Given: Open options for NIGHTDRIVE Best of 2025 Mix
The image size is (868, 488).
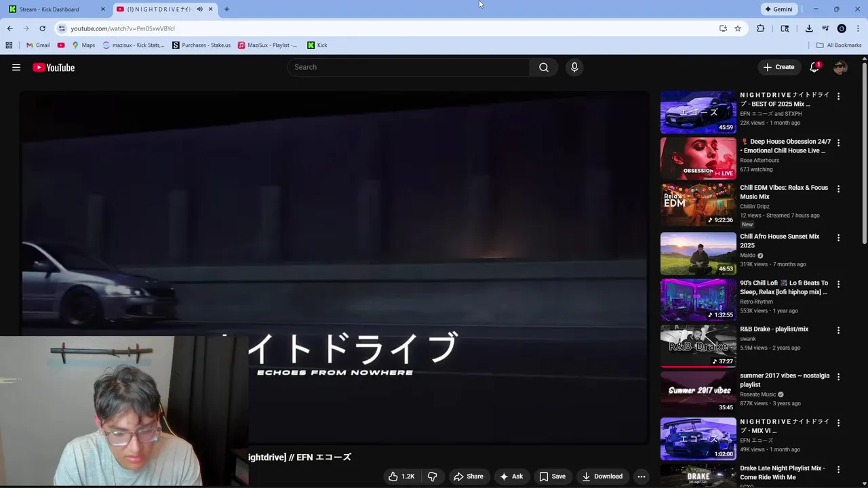Looking at the screenshot, I should coord(838,96).
